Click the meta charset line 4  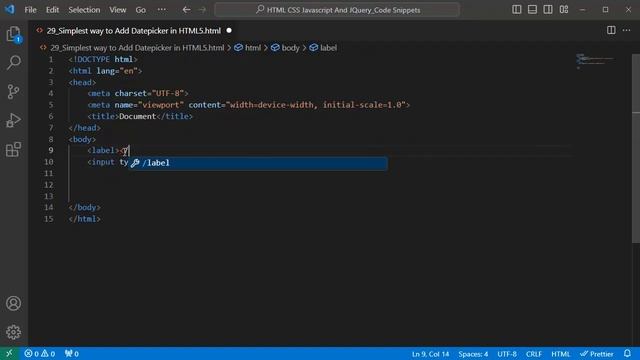[x=138, y=93]
